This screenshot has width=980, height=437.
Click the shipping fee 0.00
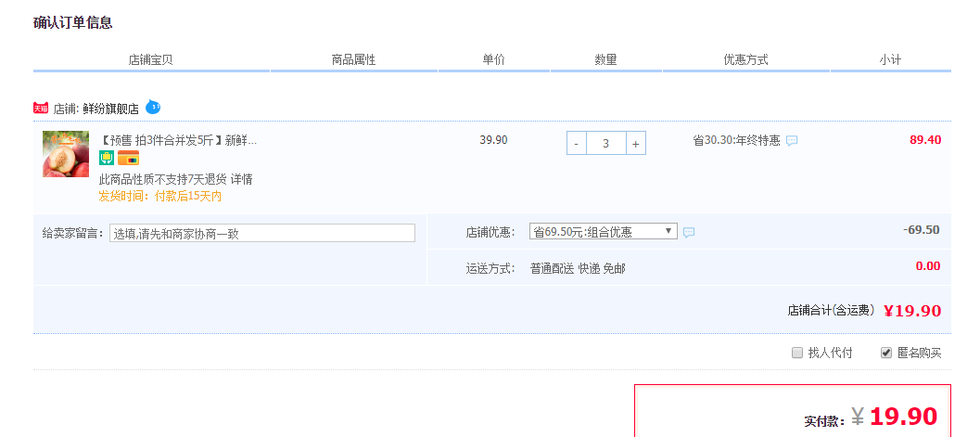[928, 266]
